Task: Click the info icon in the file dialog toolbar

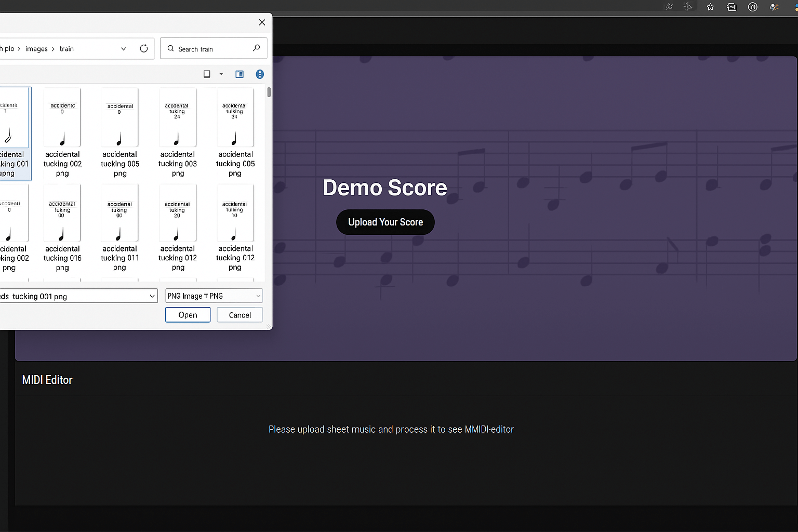Action: pyautogui.click(x=260, y=74)
